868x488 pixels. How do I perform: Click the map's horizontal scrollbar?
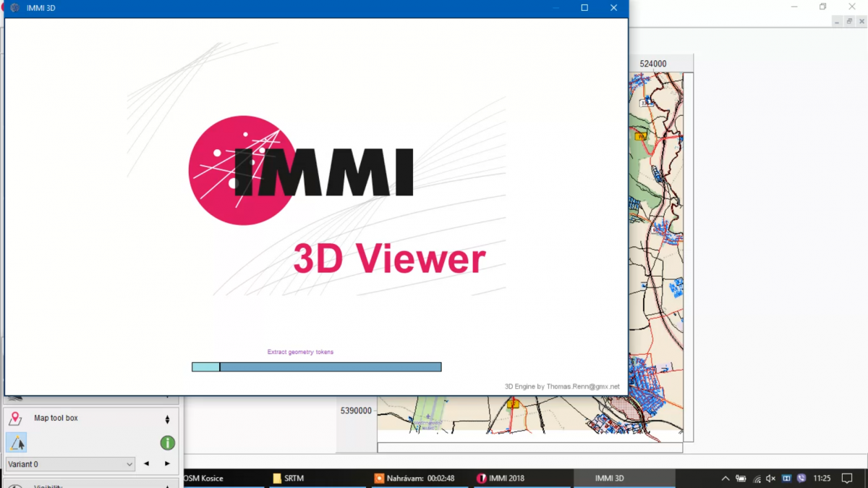[x=529, y=448]
